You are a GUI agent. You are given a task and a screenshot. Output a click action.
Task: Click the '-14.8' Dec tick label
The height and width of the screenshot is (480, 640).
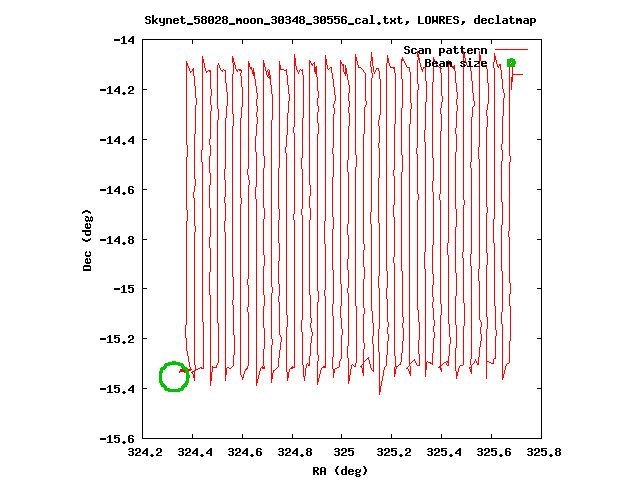pyautogui.click(x=117, y=240)
